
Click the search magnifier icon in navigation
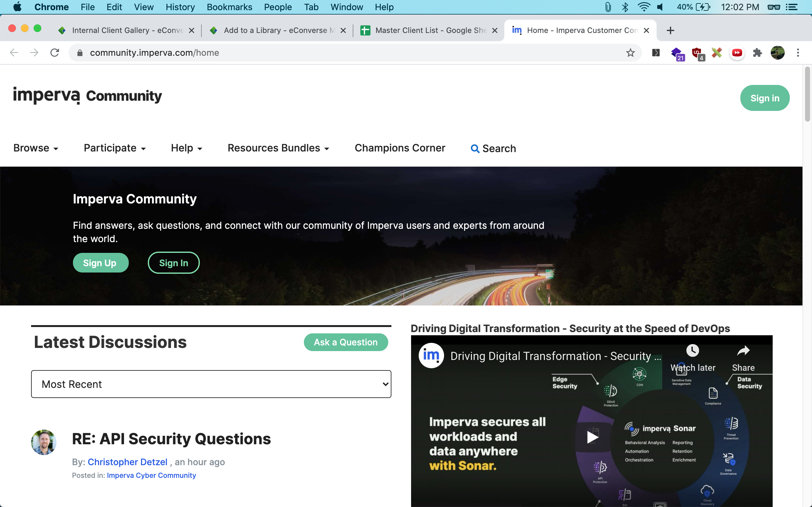pos(475,149)
